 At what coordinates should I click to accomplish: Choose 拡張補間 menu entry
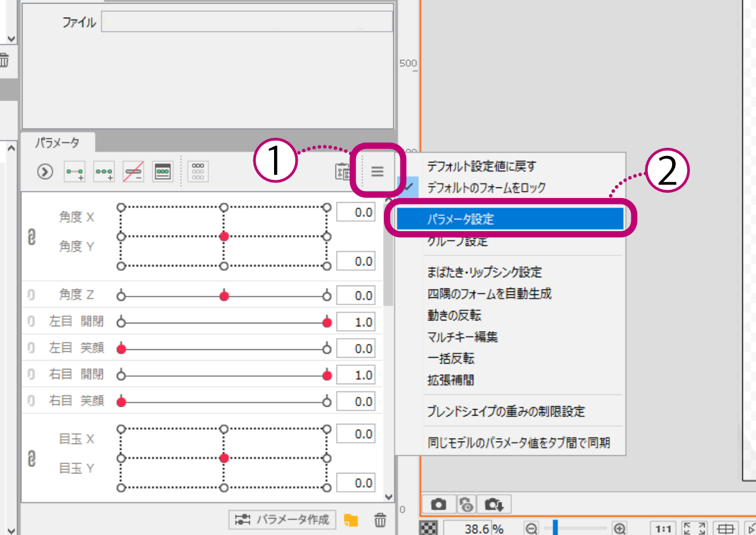coord(450,380)
